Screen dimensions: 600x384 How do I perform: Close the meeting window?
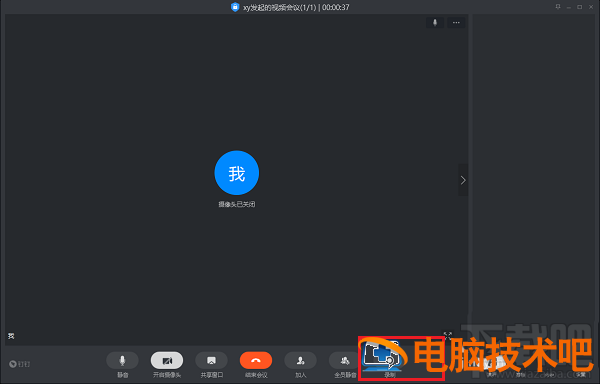click(x=591, y=7)
